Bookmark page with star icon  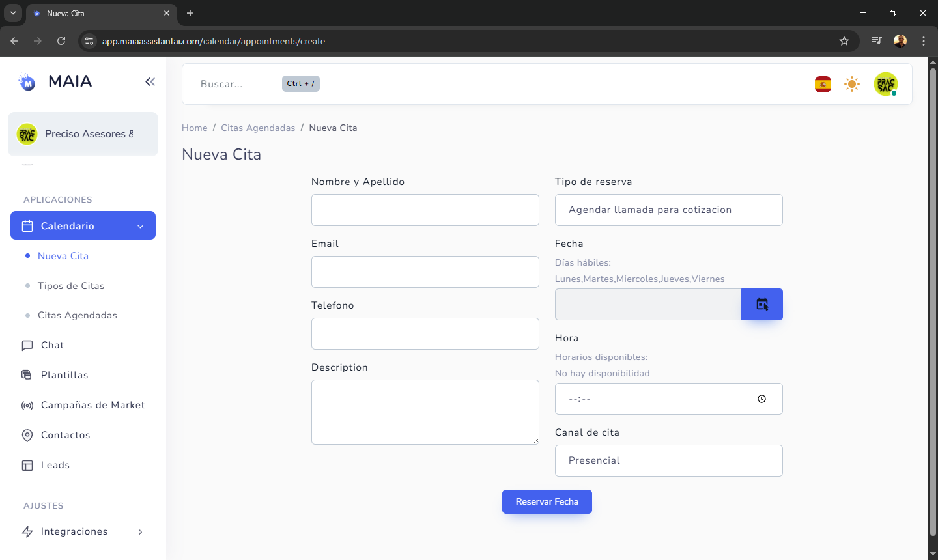click(x=844, y=41)
